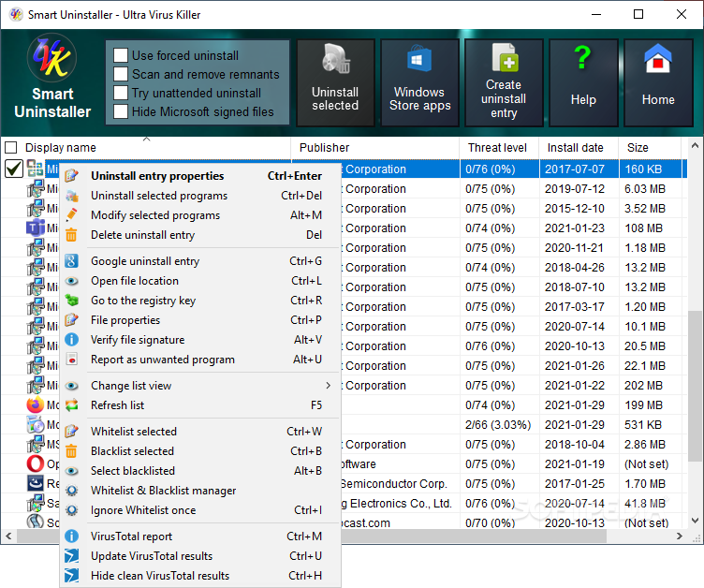This screenshot has height=588, width=704.
Task: Enable Use forced uninstall checkbox
Action: point(121,55)
